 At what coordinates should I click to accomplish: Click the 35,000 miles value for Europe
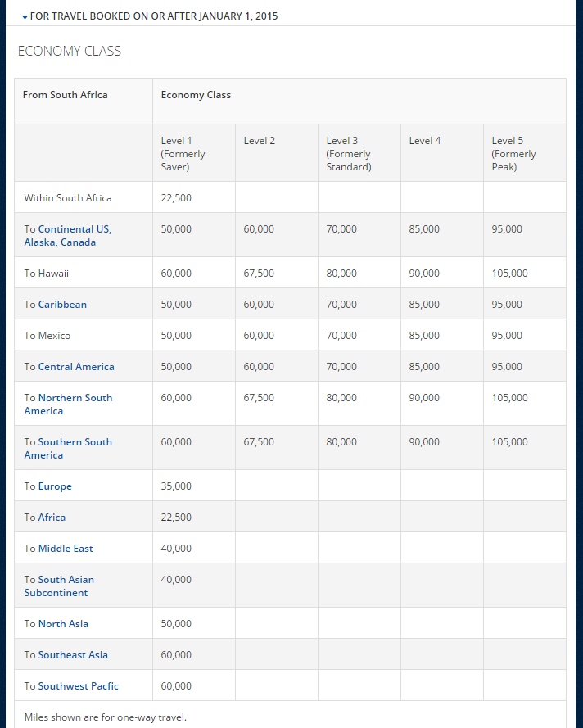176,486
